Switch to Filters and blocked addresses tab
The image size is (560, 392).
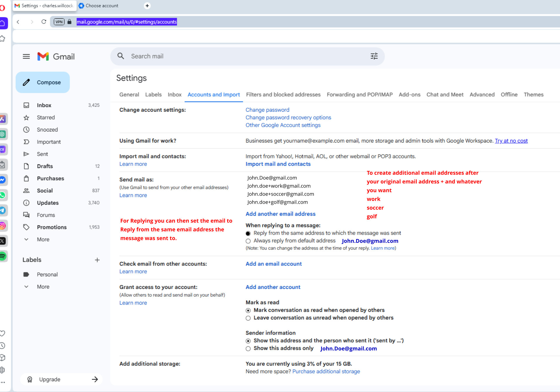click(283, 95)
